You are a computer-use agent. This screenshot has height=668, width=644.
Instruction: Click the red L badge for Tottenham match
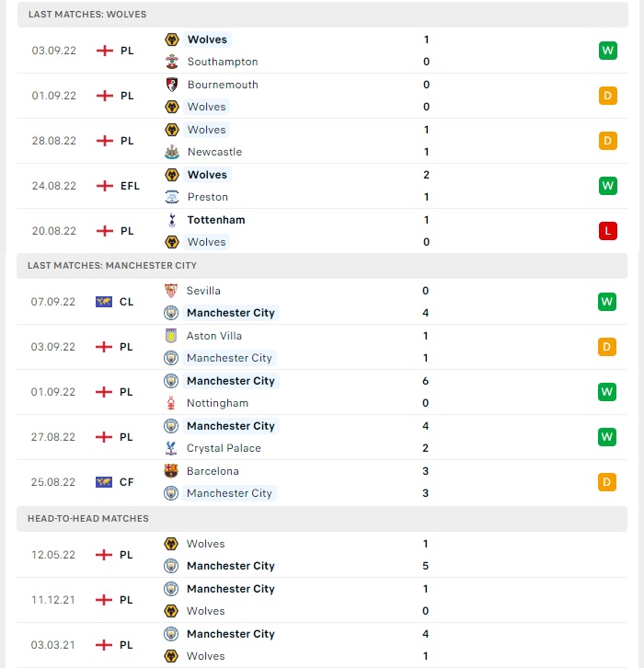pos(608,231)
